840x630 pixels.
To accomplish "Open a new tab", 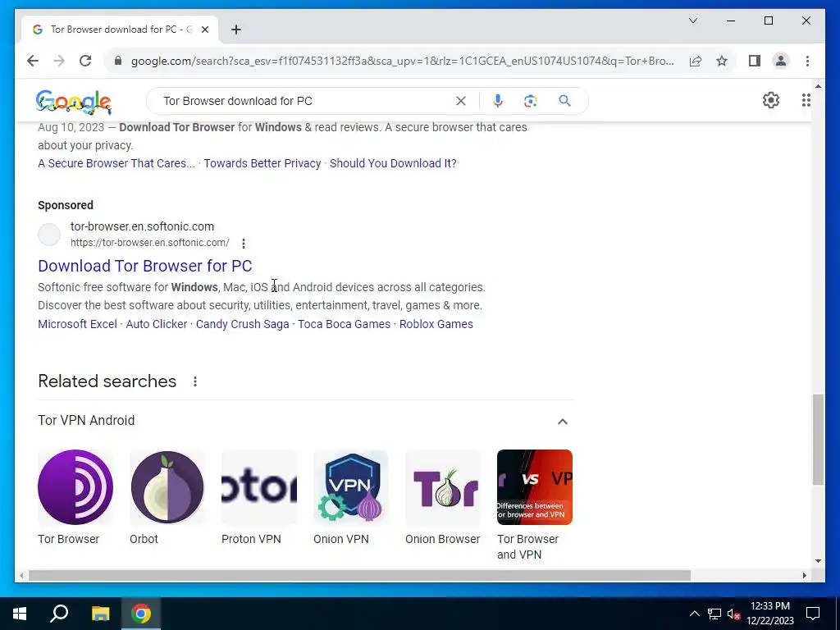I will point(236,30).
